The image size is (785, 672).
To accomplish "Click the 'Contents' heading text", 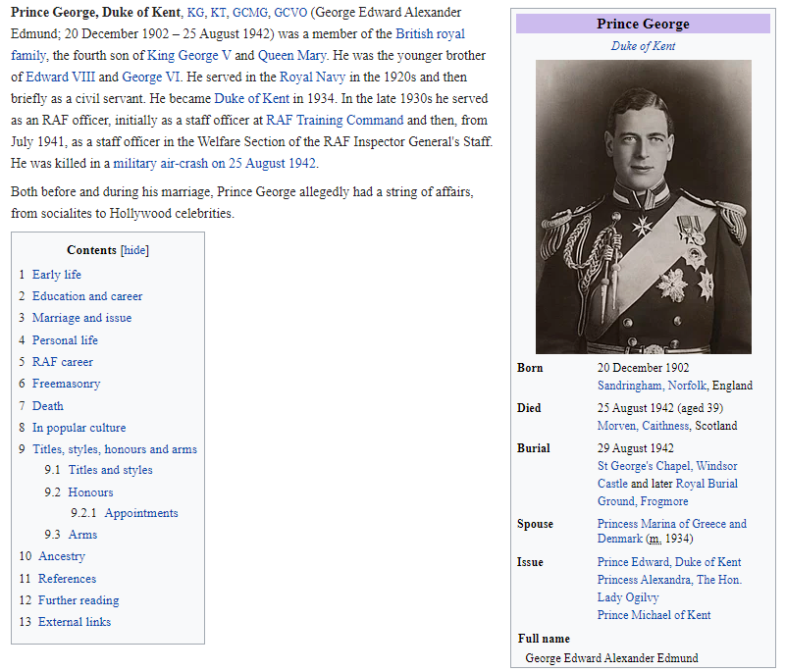I will (x=91, y=250).
